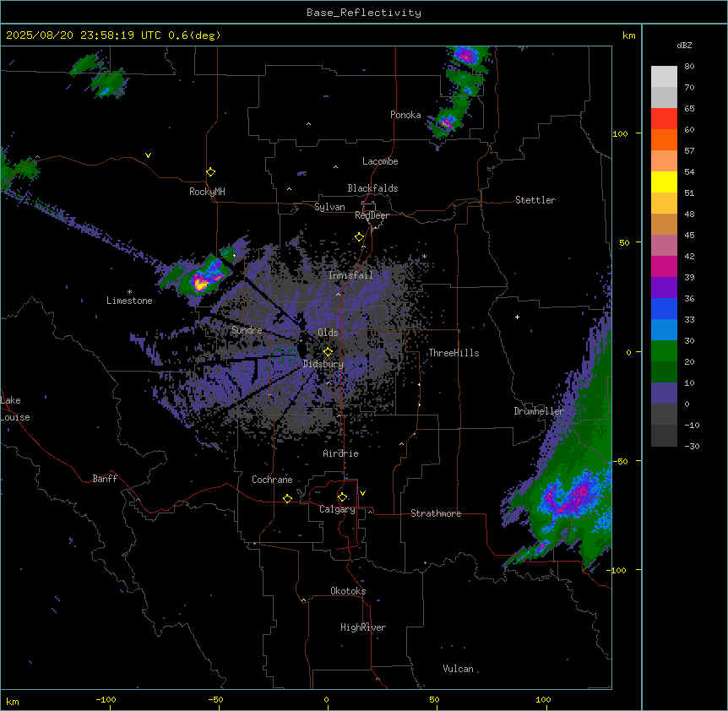Click the yellow v marker northwest of RockyMH
Image resolution: width=728 pixels, height=711 pixels.
[148, 155]
